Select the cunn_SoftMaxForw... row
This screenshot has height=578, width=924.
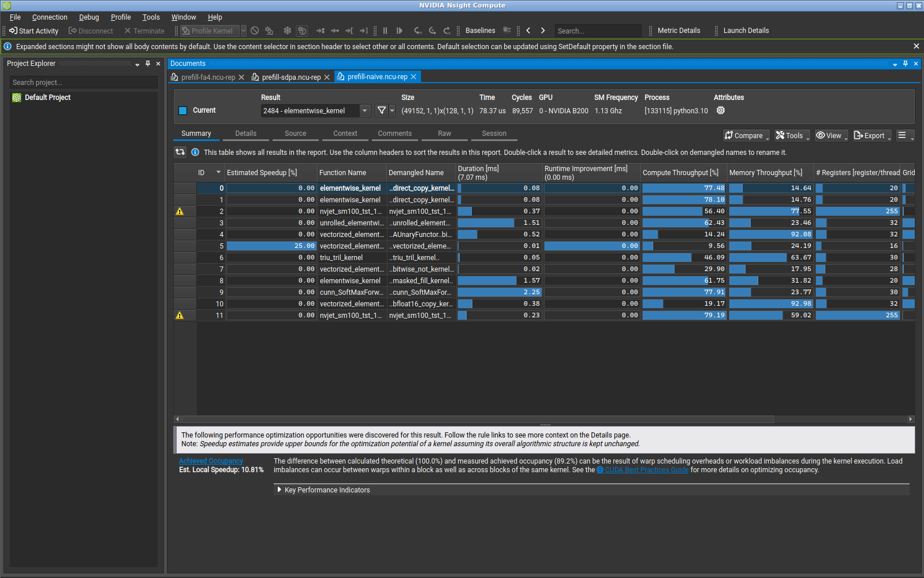544,292
